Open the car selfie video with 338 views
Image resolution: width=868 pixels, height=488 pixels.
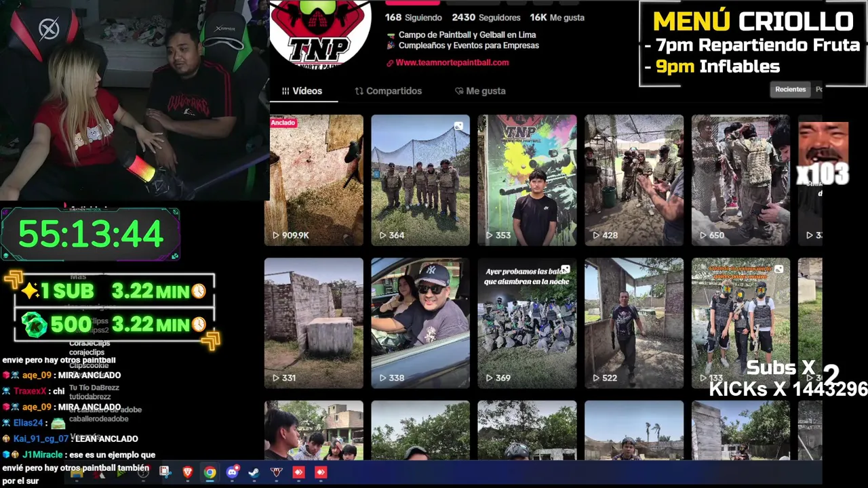(420, 323)
